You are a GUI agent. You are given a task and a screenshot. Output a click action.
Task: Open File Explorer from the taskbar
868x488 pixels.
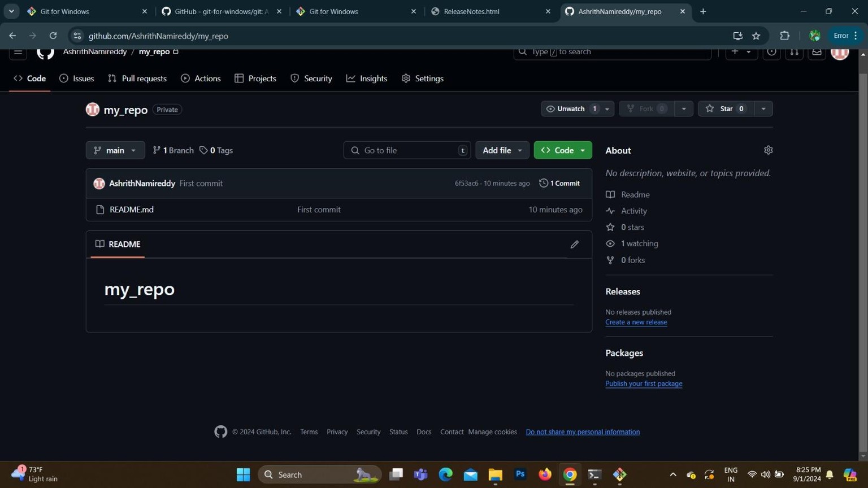pos(495,475)
